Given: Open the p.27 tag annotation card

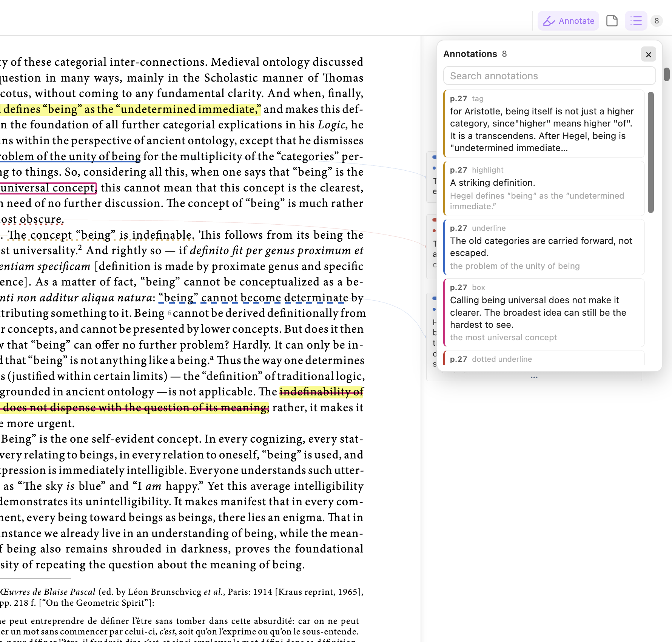Looking at the screenshot, I should point(544,123).
